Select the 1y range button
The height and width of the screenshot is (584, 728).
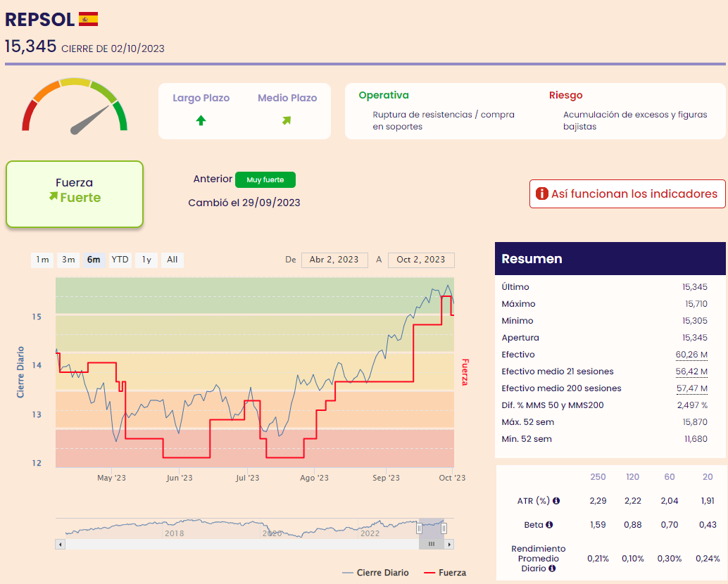point(146,260)
